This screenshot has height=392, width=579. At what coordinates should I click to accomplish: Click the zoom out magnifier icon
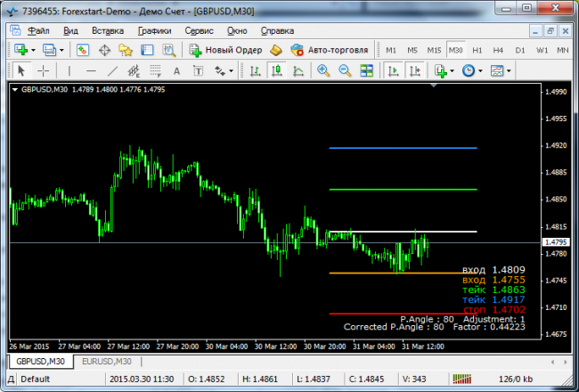[x=344, y=70]
